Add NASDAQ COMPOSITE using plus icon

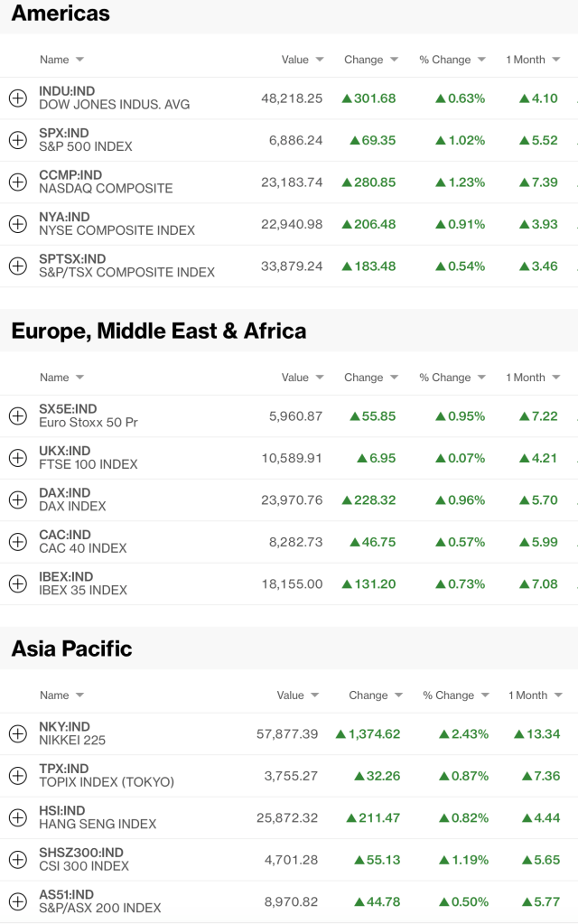pos(17,182)
